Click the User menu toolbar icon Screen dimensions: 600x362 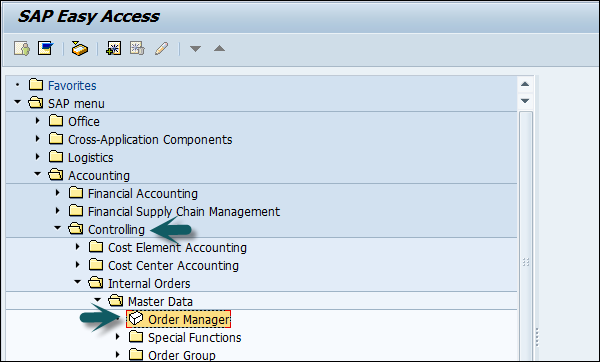coord(22,49)
